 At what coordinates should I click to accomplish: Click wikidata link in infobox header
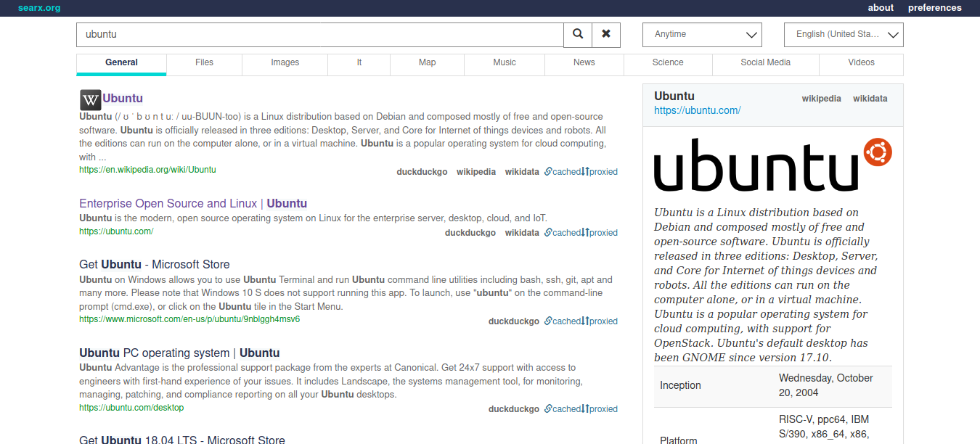[870, 99]
